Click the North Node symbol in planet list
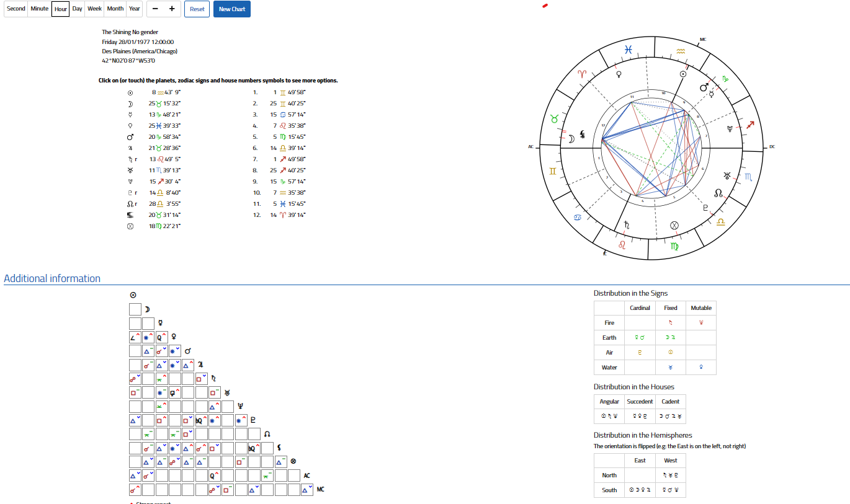The height and width of the screenshot is (504, 850). [131, 204]
